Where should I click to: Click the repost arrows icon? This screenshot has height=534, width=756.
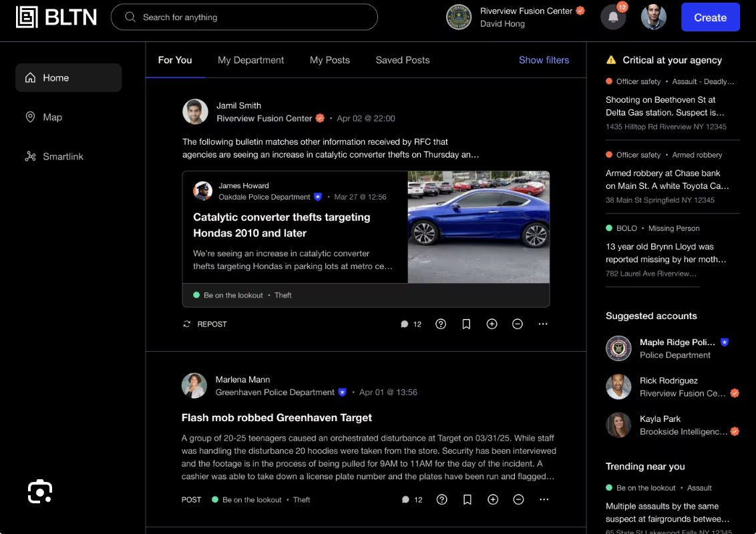pyautogui.click(x=186, y=324)
